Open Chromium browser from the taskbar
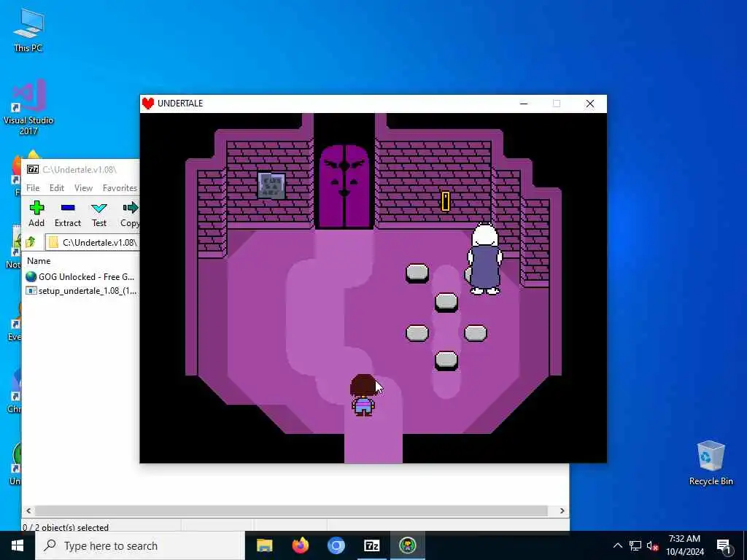Screen dimensions: 747x560 (x=336, y=545)
